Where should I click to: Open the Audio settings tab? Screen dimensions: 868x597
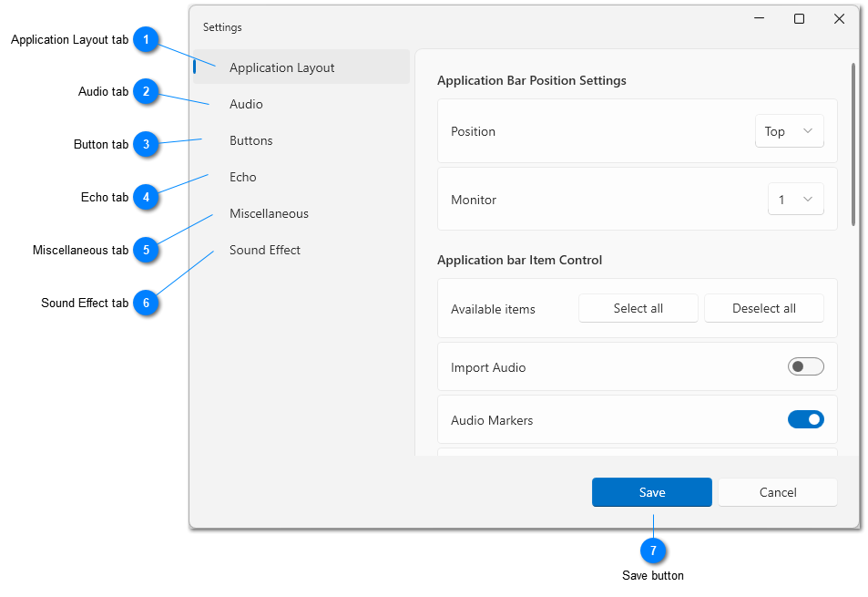pos(246,104)
